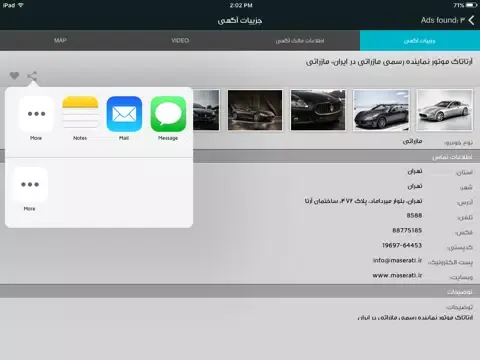This screenshot has height=360, width=480.
Task: Tap the phone number 8588
Action: 414,215
